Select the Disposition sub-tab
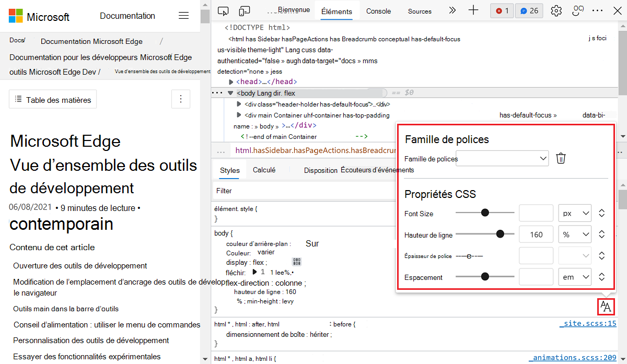Screen dimensions: 627x364 (321, 170)
